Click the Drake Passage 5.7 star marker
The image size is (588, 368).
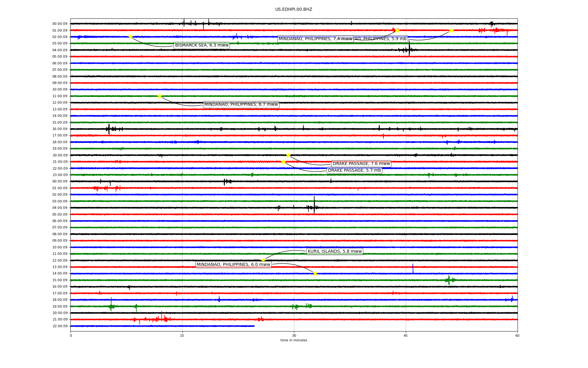(x=283, y=162)
